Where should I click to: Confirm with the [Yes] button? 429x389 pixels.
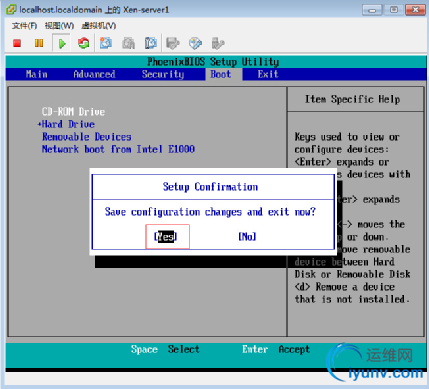(166, 237)
